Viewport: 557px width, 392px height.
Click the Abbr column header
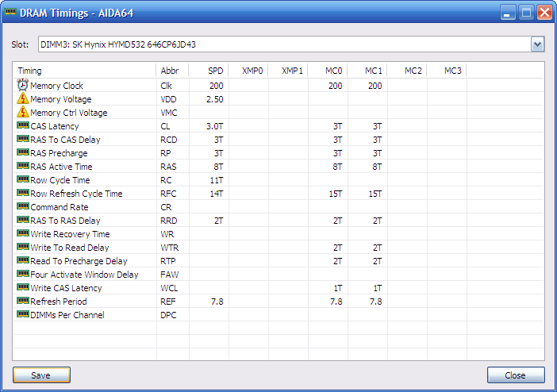[x=172, y=71]
